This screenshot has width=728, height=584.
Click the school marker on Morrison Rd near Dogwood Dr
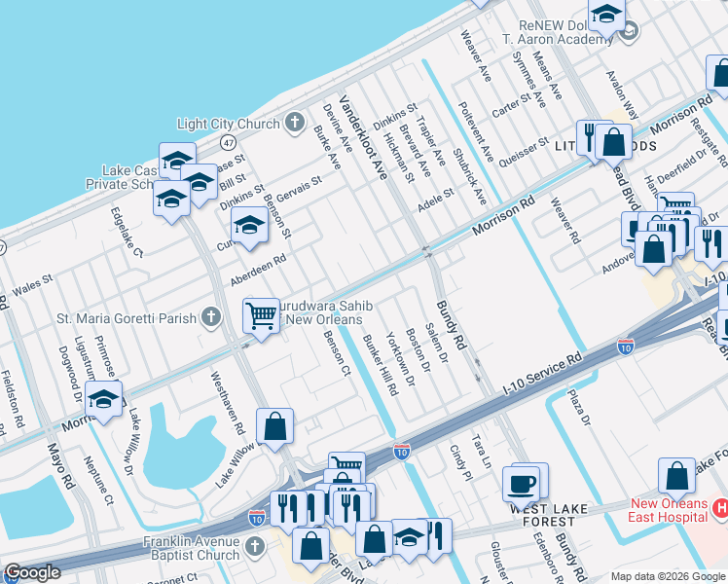(103, 400)
